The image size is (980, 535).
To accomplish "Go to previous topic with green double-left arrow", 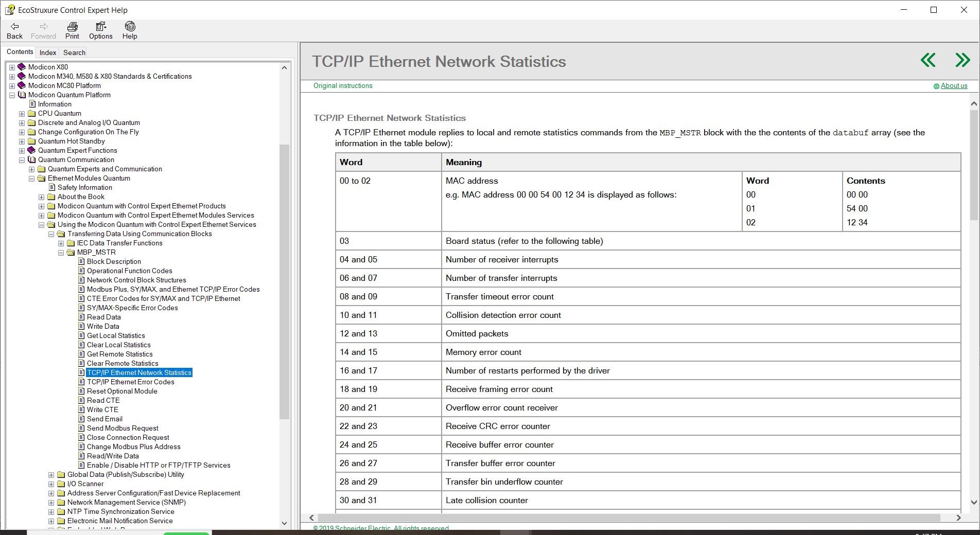I will pyautogui.click(x=928, y=60).
